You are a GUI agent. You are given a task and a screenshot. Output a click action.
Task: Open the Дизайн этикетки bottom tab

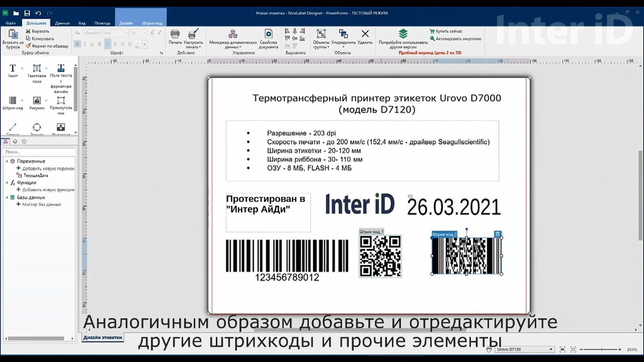pos(103,337)
